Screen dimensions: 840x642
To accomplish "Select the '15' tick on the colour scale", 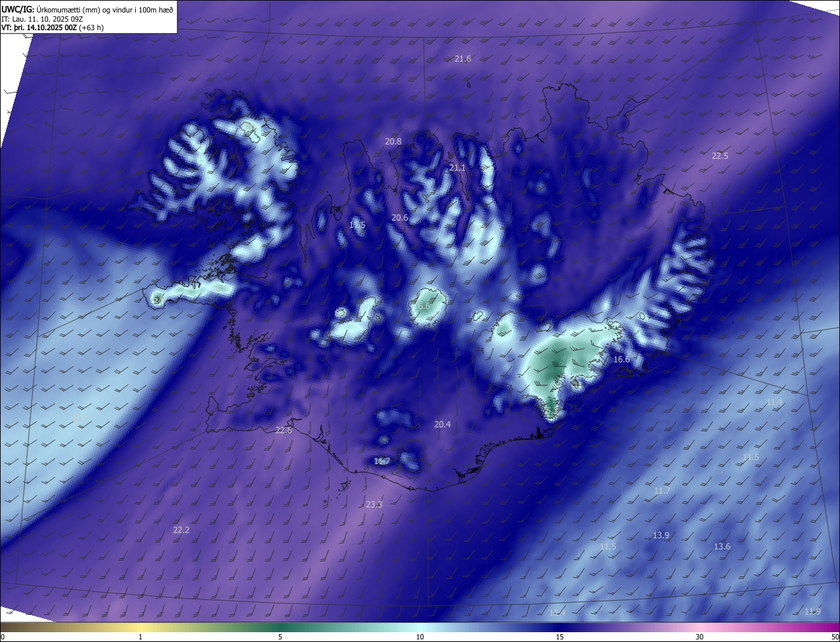I will coord(560,637).
